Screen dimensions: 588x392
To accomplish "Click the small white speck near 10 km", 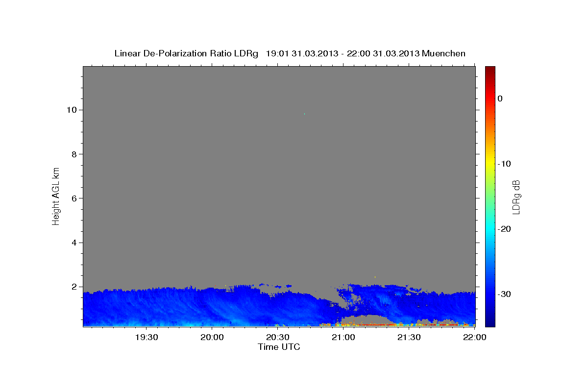I will point(304,114).
